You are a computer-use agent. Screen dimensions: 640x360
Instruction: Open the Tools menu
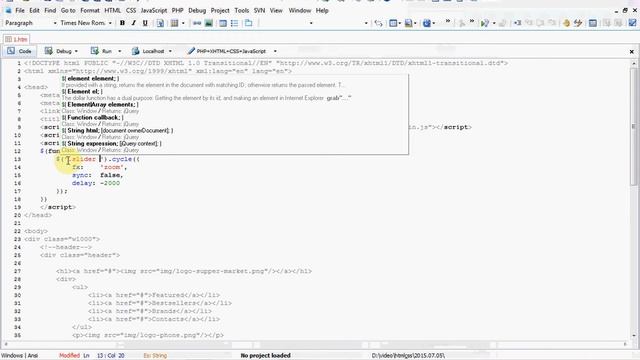(x=242, y=10)
